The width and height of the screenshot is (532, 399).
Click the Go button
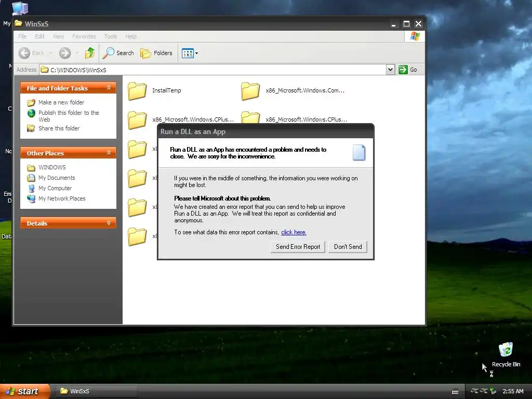pos(408,70)
